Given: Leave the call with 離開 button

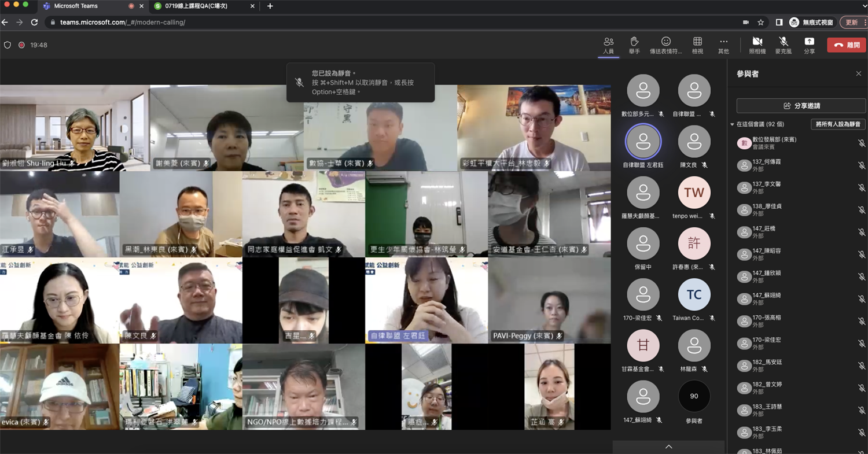Looking at the screenshot, I should click(x=846, y=45).
